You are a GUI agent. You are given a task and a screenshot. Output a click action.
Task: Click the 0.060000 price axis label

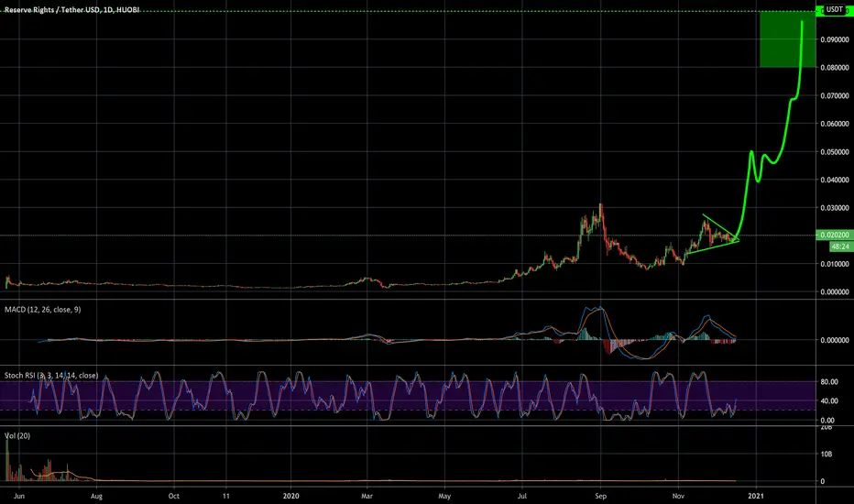835,124
